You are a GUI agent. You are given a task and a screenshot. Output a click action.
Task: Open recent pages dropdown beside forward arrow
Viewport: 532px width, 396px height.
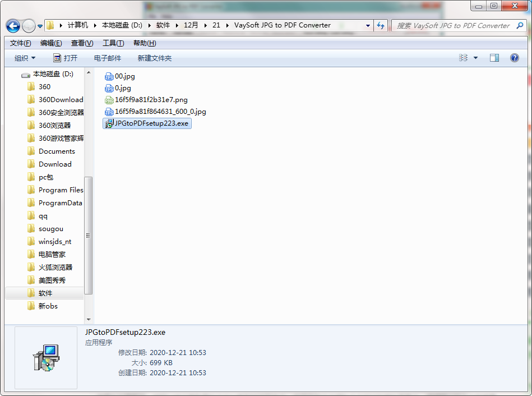click(x=40, y=26)
